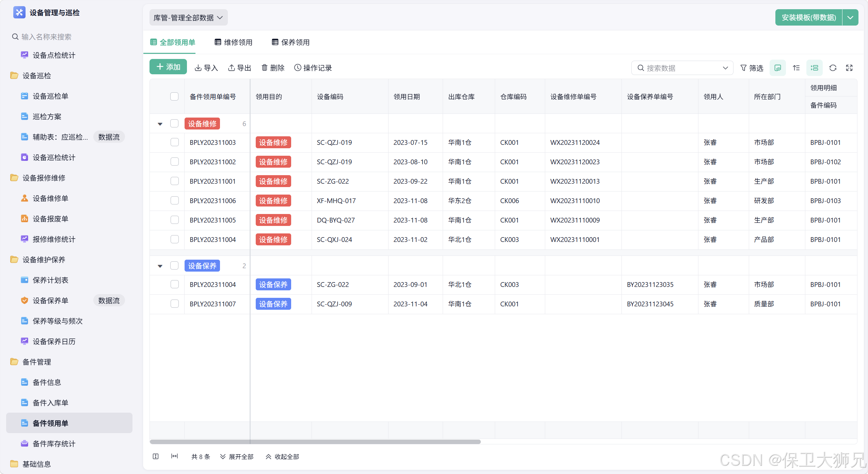The image size is (868, 474).
Task: Click 收起全部 to collapse all groups
Action: 282,457
